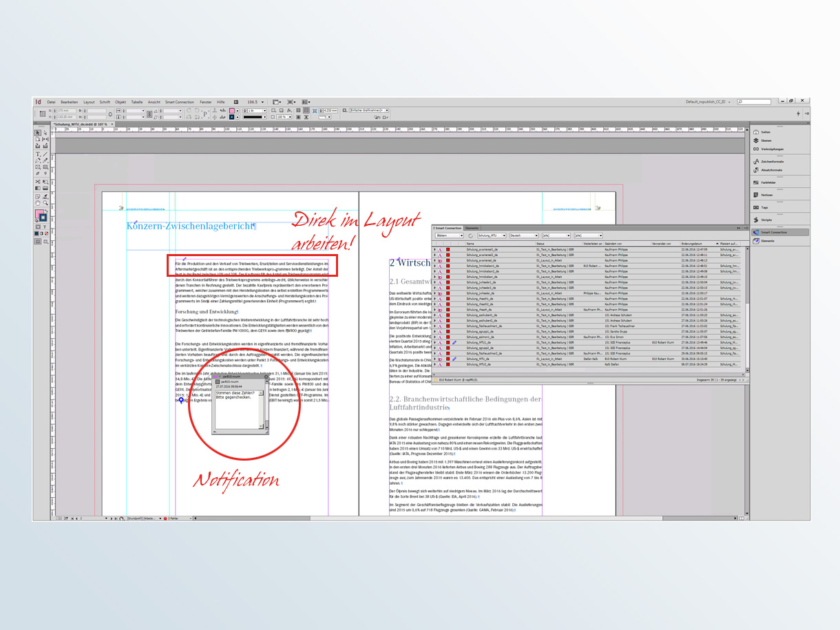Open the Deutsch language dropdown

pyautogui.click(x=523, y=235)
